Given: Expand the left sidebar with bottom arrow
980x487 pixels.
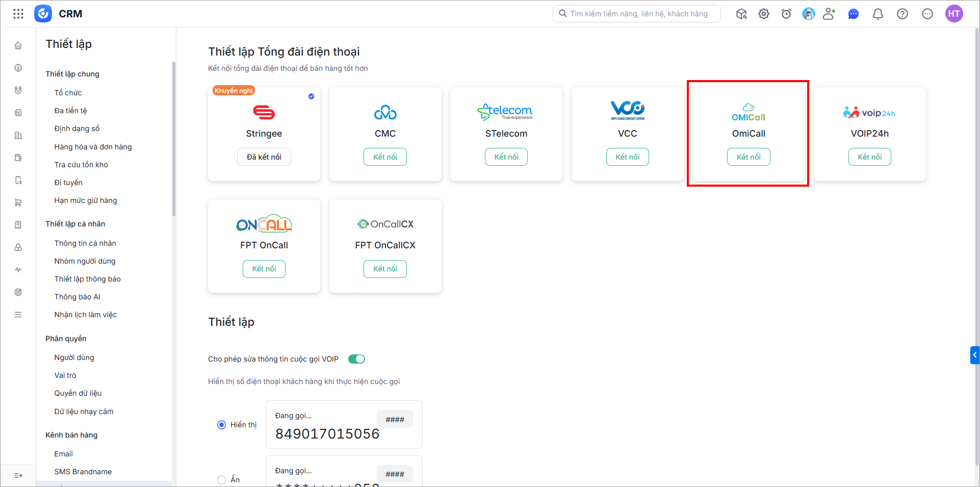Looking at the screenshot, I should pyautogui.click(x=18, y=475).
